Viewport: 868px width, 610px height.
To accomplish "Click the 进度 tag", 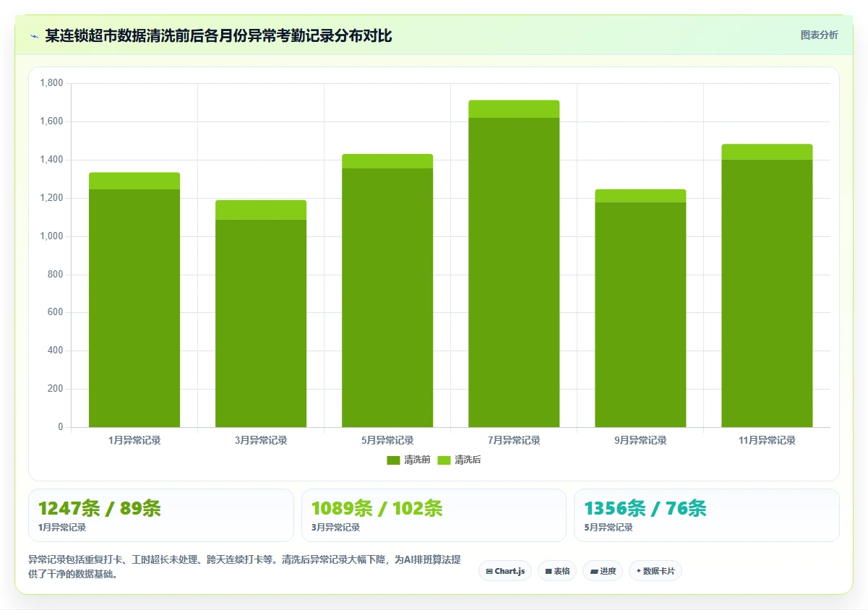I will pos(603,571).
